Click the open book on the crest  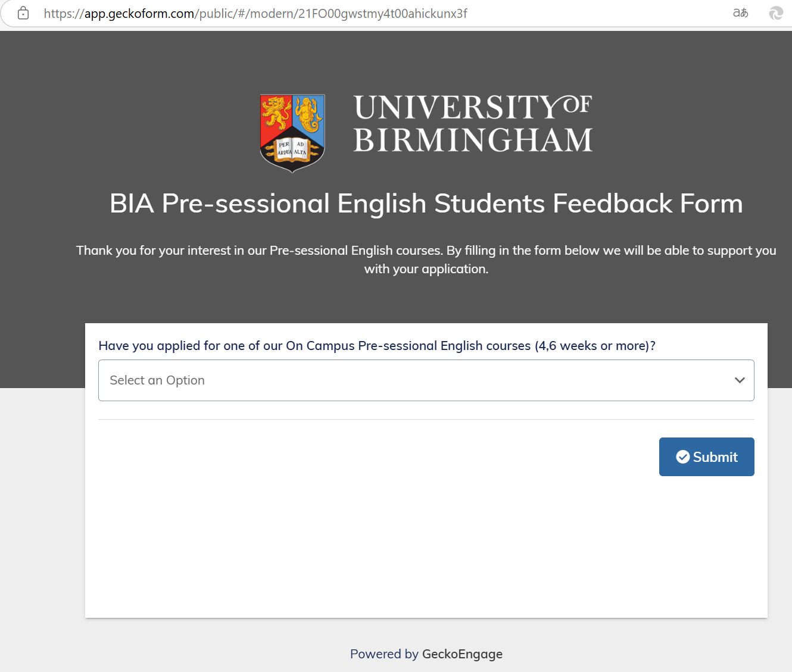tap(292, 149)
